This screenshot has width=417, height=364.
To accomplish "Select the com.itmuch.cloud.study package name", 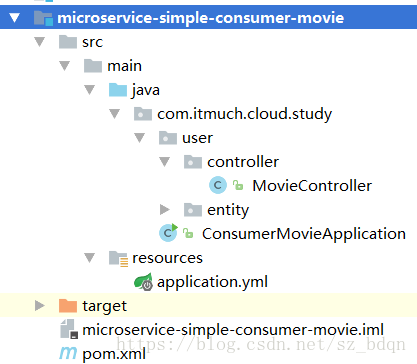I will 244,115.
